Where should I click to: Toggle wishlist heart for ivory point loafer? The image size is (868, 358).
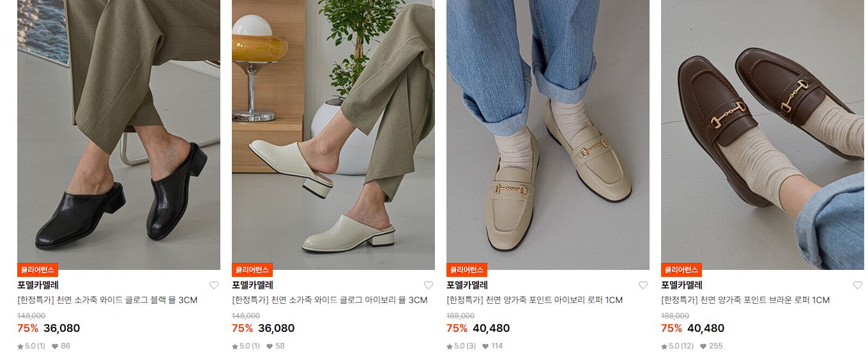pyautogui.click(x=643, y=285)
